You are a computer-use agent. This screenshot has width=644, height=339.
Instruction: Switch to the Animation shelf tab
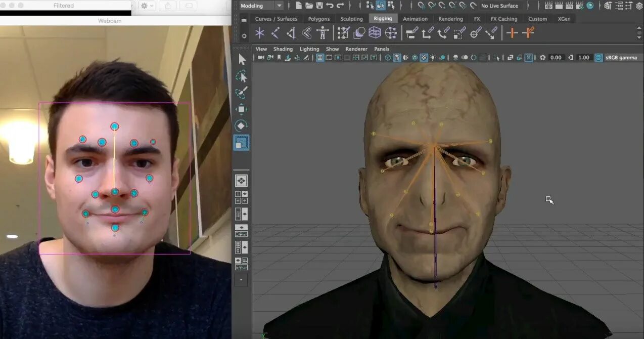(416, 19)
